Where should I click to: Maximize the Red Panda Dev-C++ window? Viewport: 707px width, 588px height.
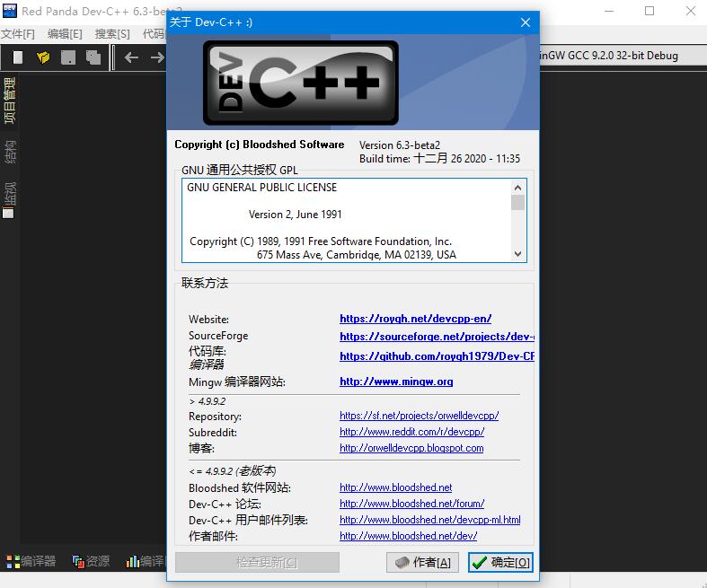click(x=650, y=11)
